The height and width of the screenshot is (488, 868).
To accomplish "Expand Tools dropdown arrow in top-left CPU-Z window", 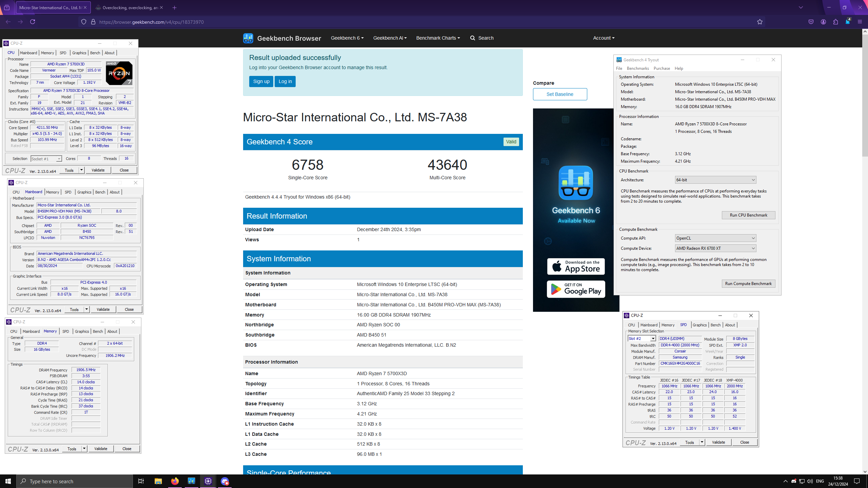I will tap(81, 170).
